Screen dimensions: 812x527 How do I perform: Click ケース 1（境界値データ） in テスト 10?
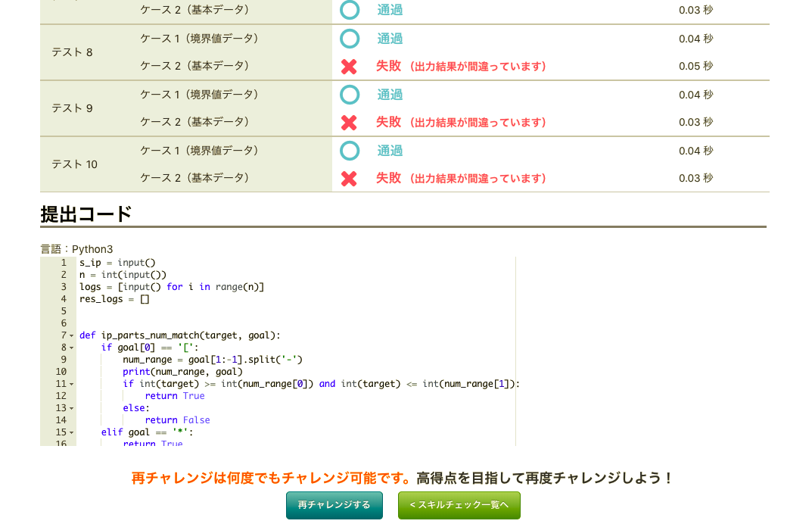click(199, 150)
